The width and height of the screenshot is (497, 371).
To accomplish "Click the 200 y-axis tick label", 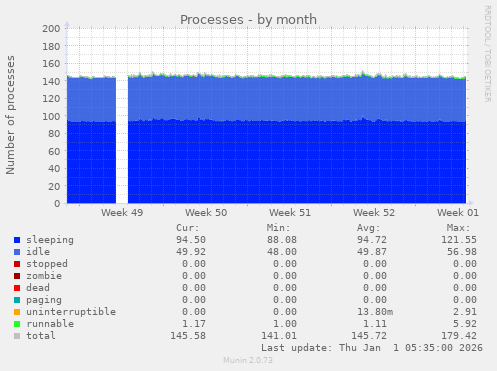I will (51, 29).
